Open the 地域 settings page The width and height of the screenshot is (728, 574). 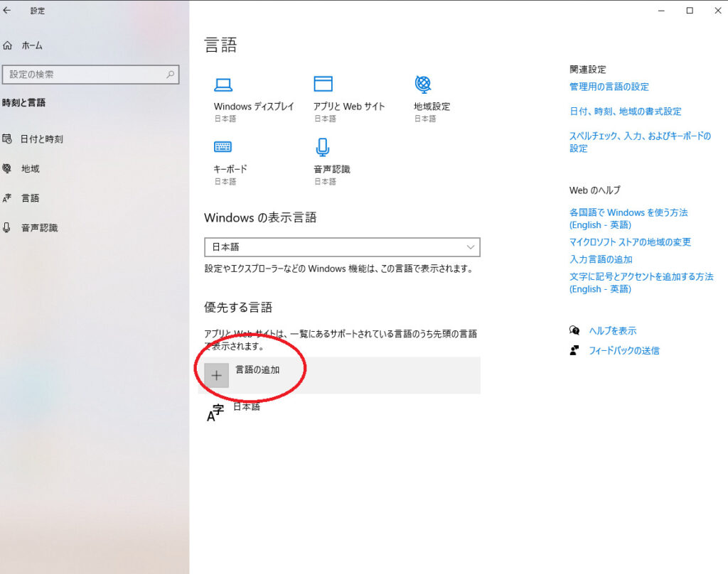click(x=31, y=169)
